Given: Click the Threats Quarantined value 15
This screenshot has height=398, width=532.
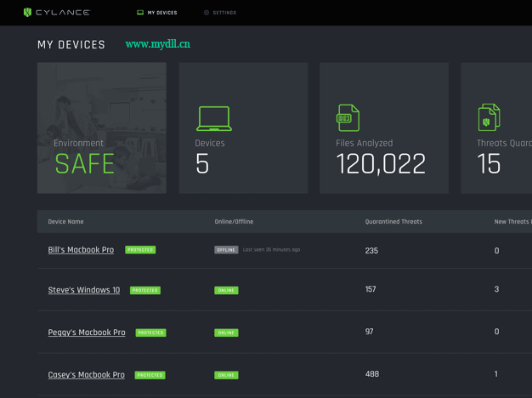Looking at the screenshot, I should (489, 163).
